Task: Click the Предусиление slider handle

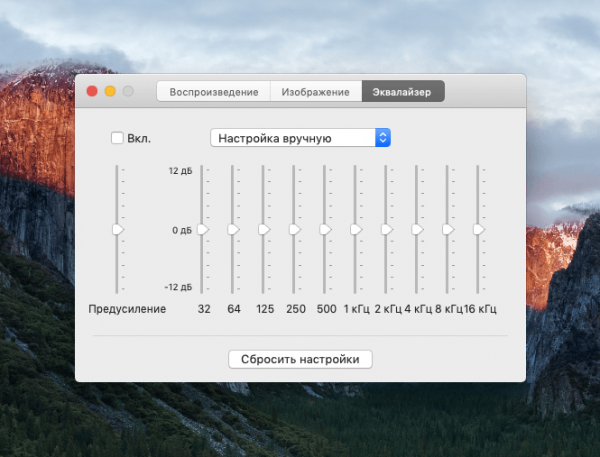Action: 118,229
